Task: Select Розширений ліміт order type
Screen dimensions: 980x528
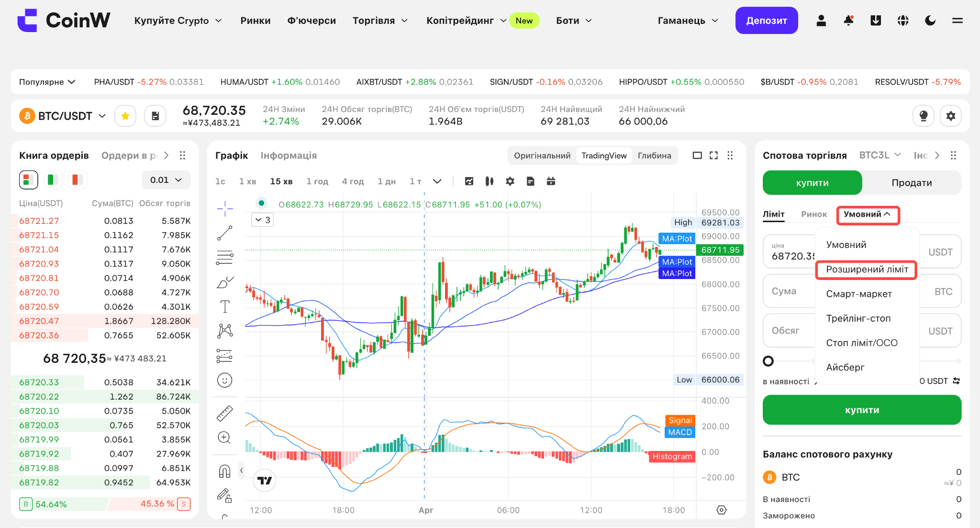Action: click(867, 270)
